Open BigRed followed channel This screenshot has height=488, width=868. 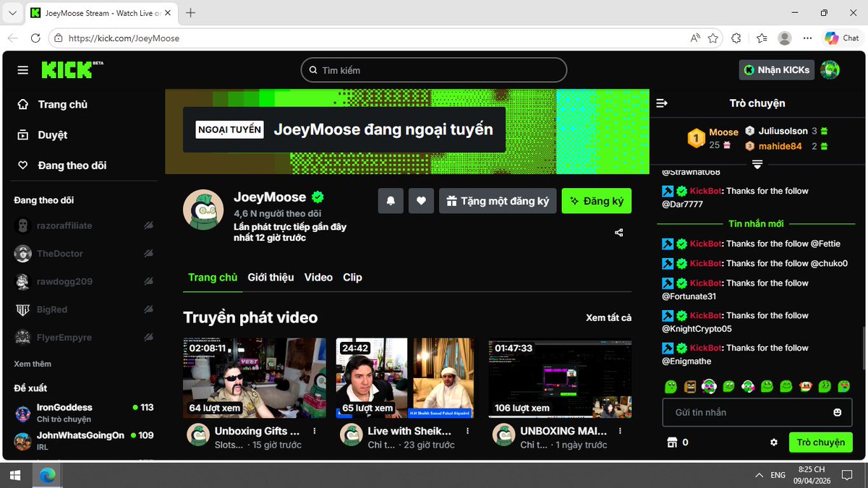[x=84, y=309]
